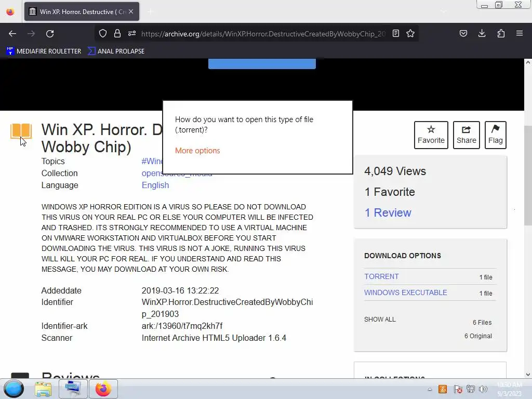Screen dimensions: 532x399
Task: Toggle reader view icon in address bar
Action: click(x=395, y=33)
